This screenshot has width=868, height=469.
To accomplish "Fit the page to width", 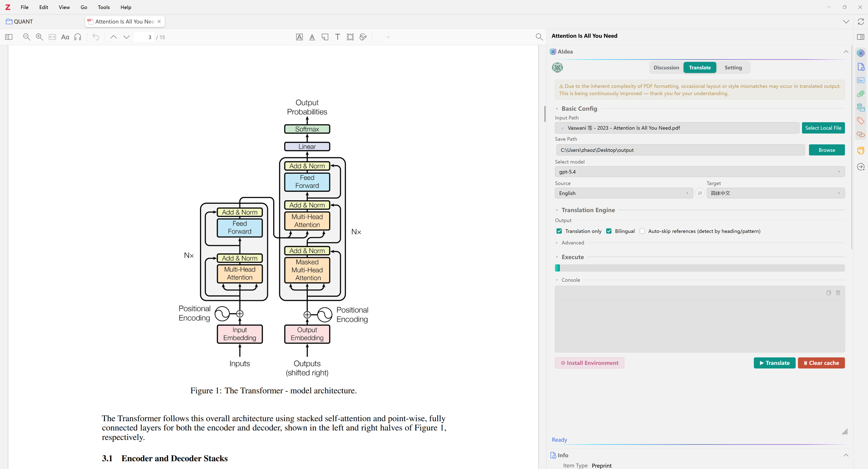I will click(x=52, y=37).
